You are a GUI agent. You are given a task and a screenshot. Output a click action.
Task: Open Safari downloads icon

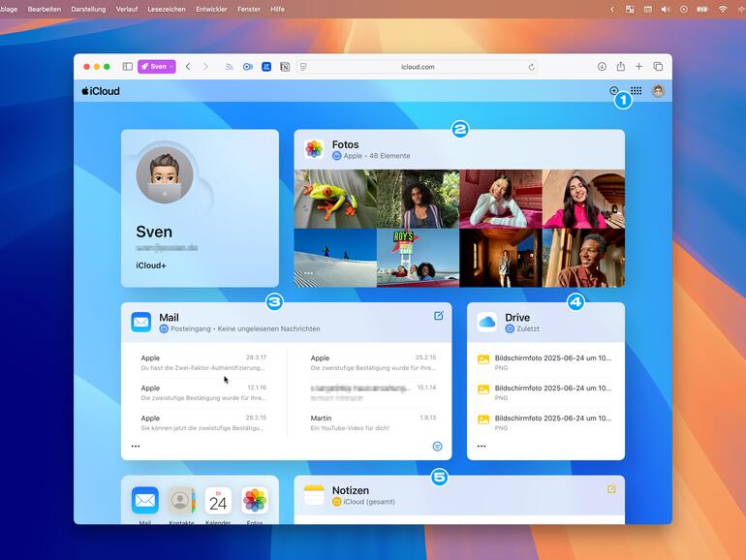(x=602, y=67)
